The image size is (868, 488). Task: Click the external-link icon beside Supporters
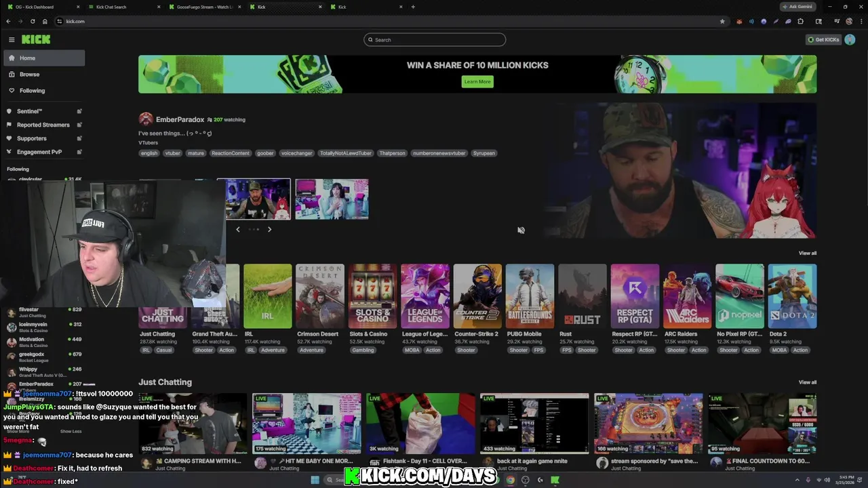tap(79, 138)
